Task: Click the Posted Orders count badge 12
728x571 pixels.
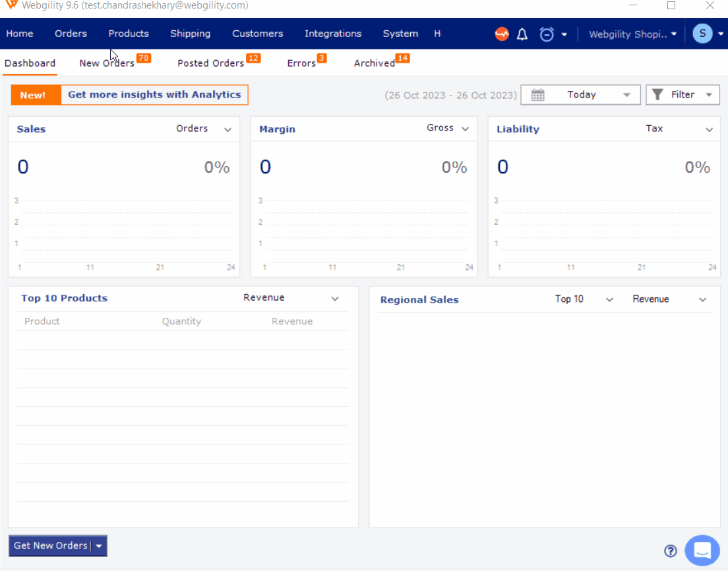Action: (253, 58)
